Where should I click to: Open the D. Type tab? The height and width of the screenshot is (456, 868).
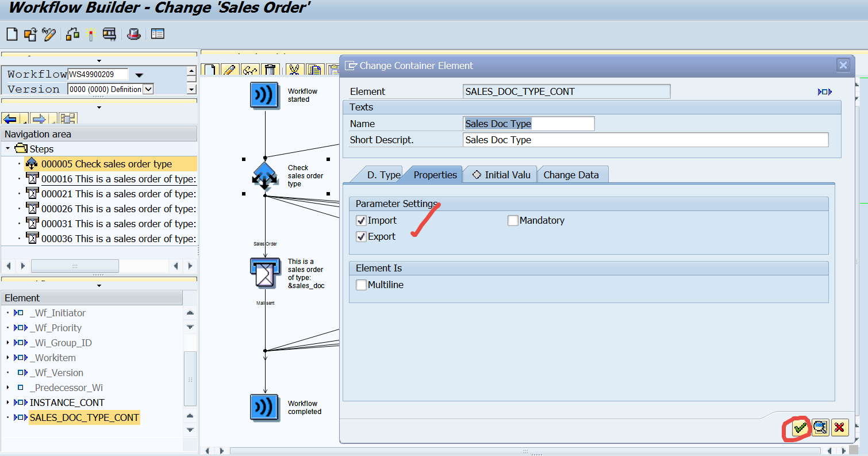384,174
